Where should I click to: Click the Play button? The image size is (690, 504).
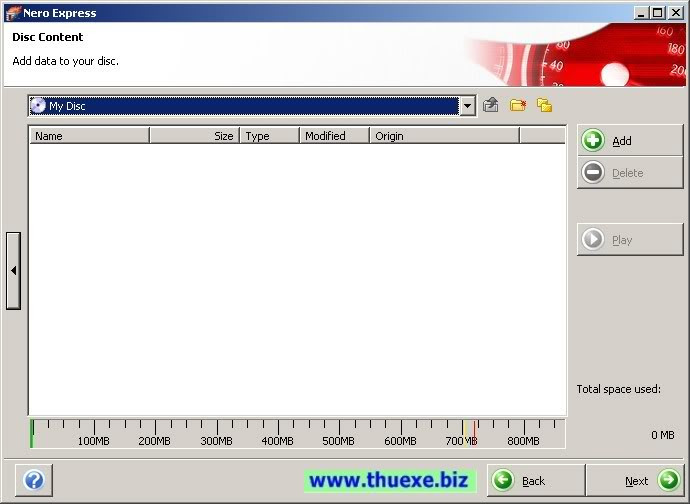pyautogui.click(x=630, y=239)
